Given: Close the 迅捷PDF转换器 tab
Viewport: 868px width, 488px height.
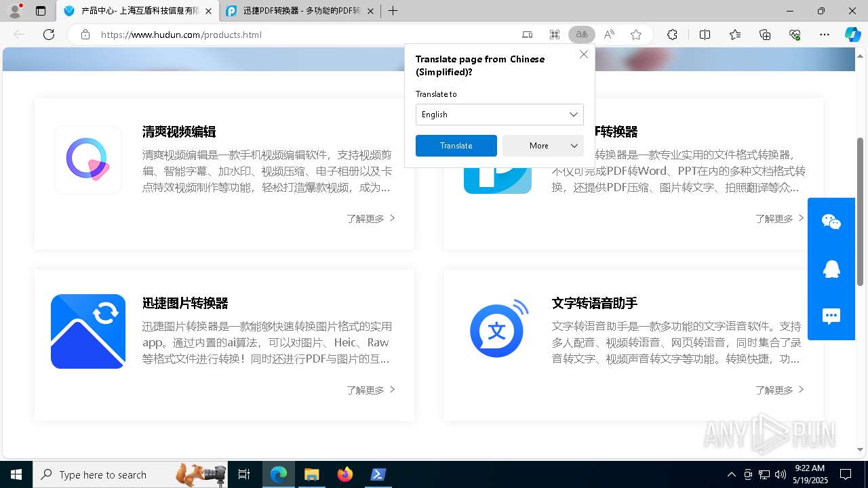Looking at the screenshot, I should (x=370, y=12).
